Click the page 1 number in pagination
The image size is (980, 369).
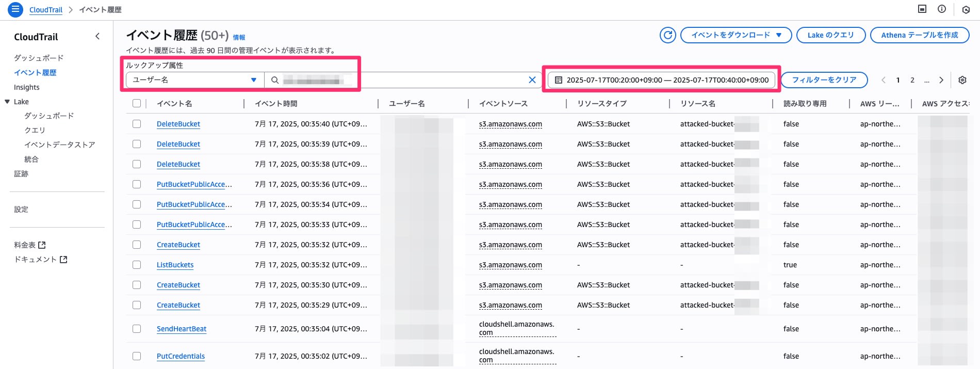[898, 80]
